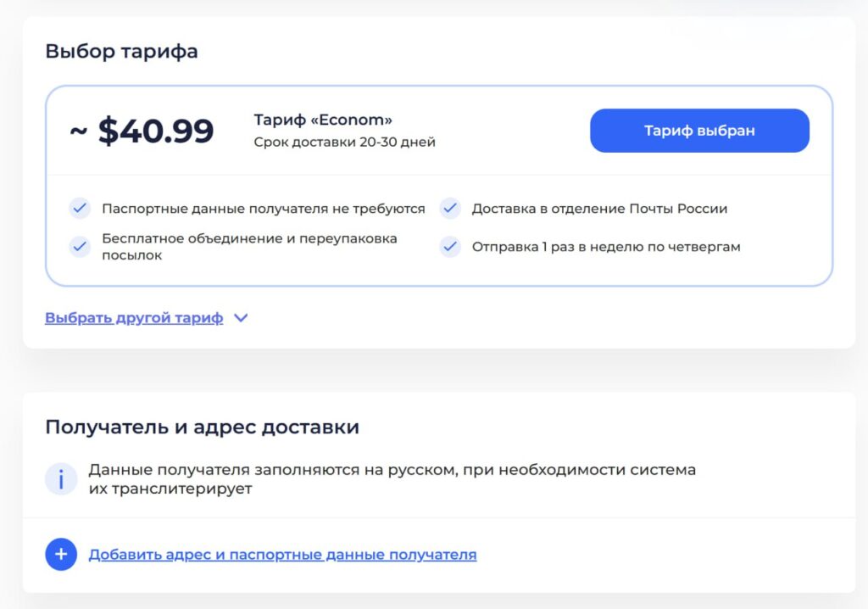Click the ~ $40.99 price label
This screenshot has width=868, height=609.
pos(142,131)
